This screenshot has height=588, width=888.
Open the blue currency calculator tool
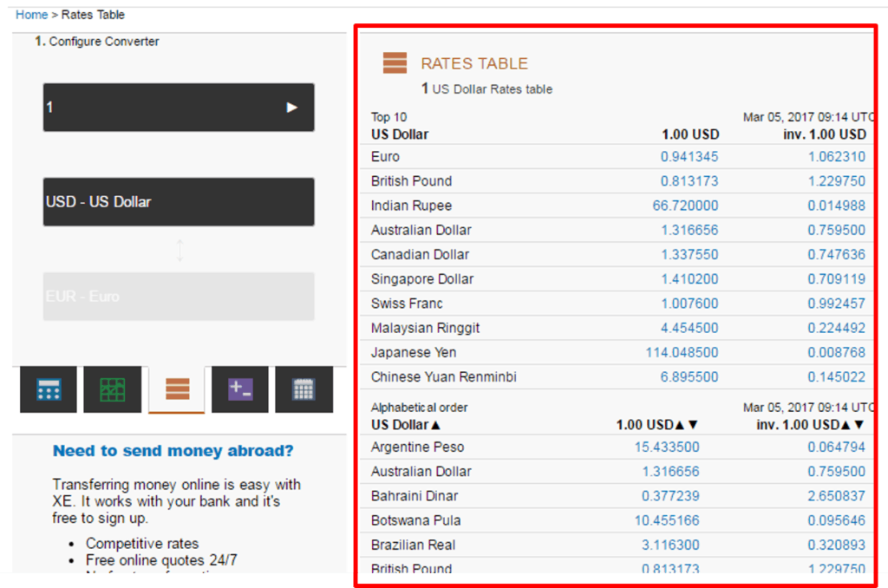[x=49, y=389]
